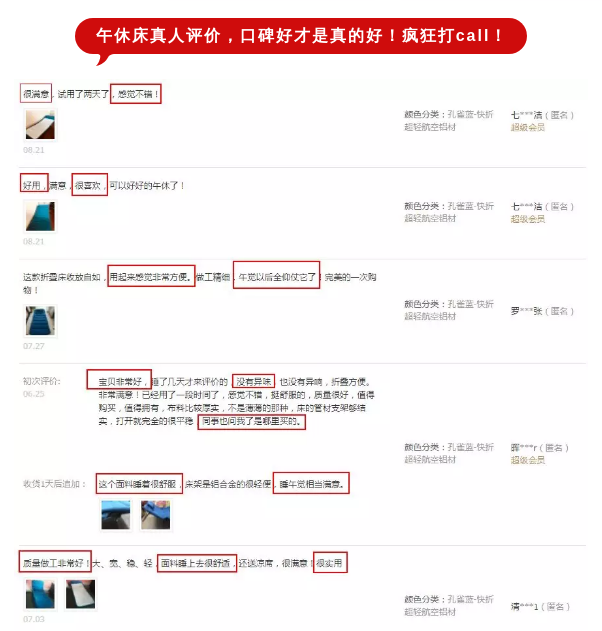Click the 初次评价 label
The height and width of the screenshot is (631, 602).
[41, 381]
